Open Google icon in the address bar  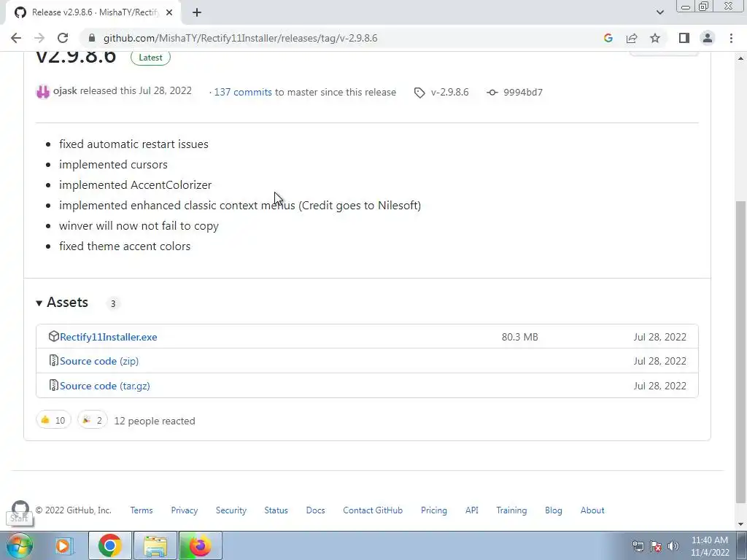(608, 38)
